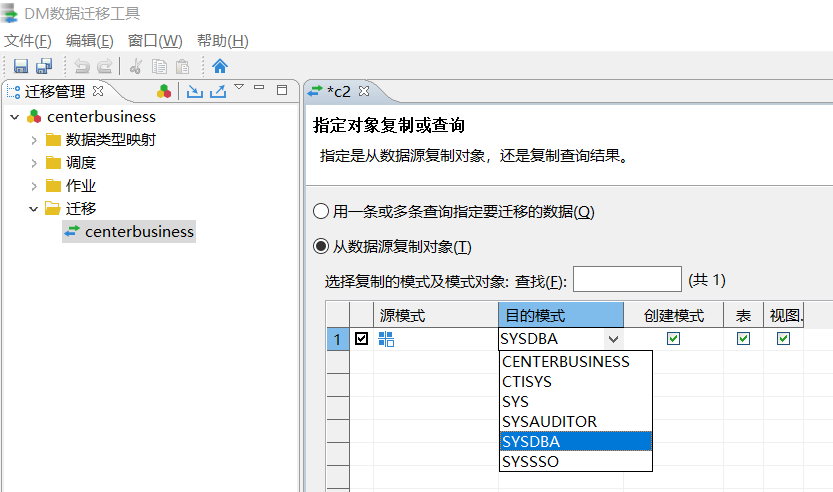
Task: Expand the 作业 folder
Action: click(34, 186)
